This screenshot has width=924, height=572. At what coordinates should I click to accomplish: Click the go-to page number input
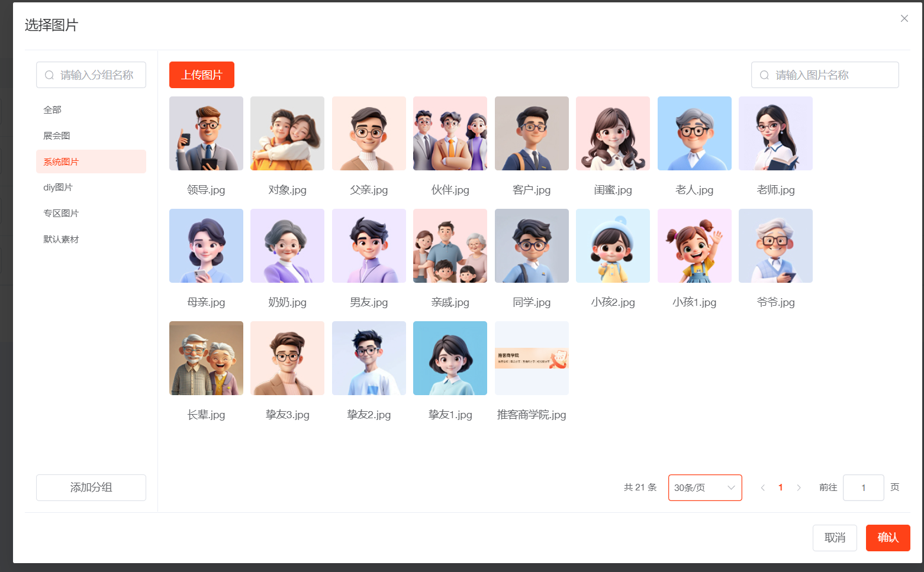[863, 488]
